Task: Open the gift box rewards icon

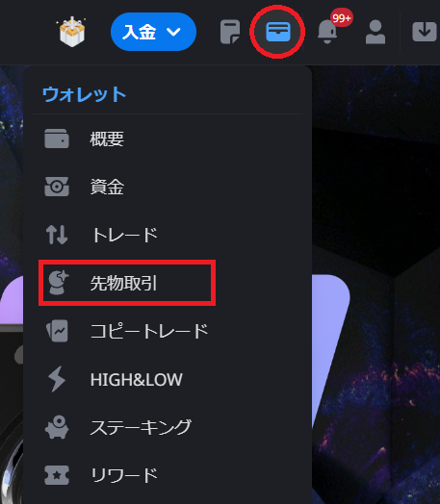Action: click(x=71, y=32)
